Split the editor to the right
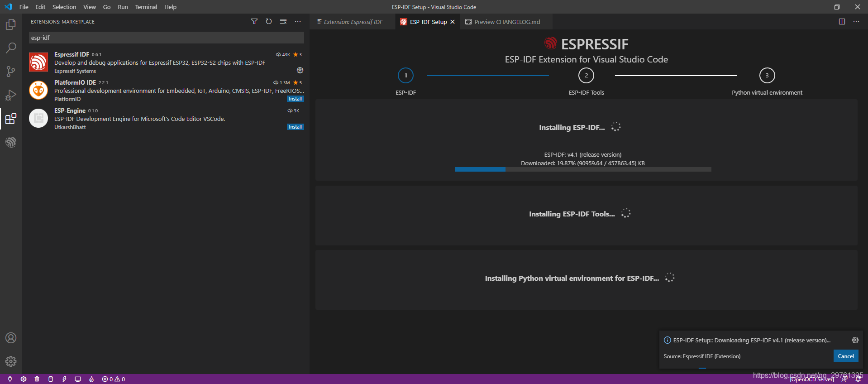Screen dimensions: 868x384 [842, 22]
